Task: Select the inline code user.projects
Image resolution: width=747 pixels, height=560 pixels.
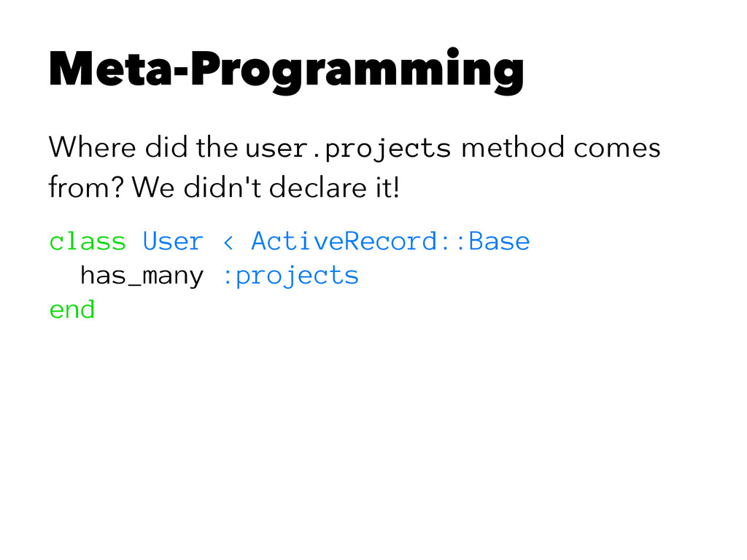Action: point(349,149)
